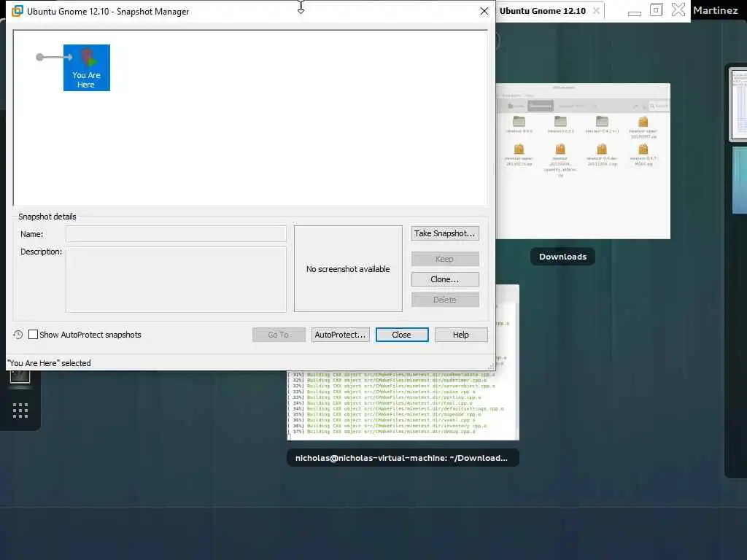Open the GNOME Show Applications grid icon

(20, 411)
